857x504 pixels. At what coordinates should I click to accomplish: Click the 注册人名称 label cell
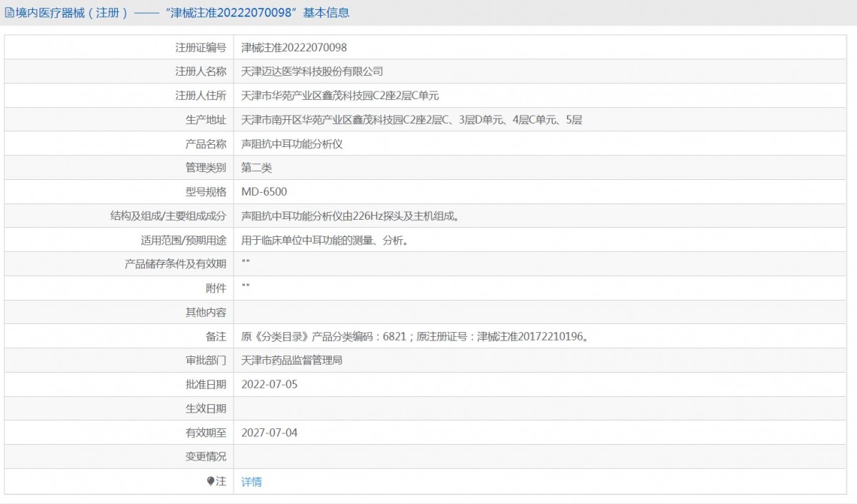[x=119, y=71]
